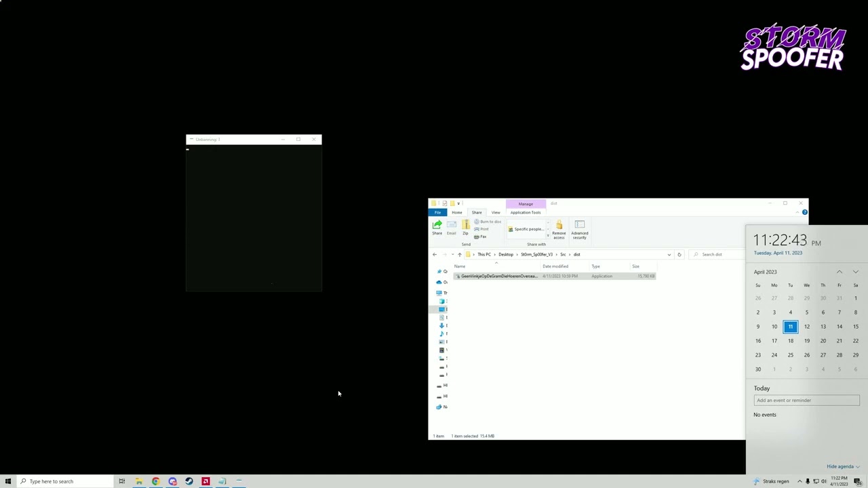Go back with Explorer back arrow
Screen dimensions: 868x488
[x=435, y=254]
